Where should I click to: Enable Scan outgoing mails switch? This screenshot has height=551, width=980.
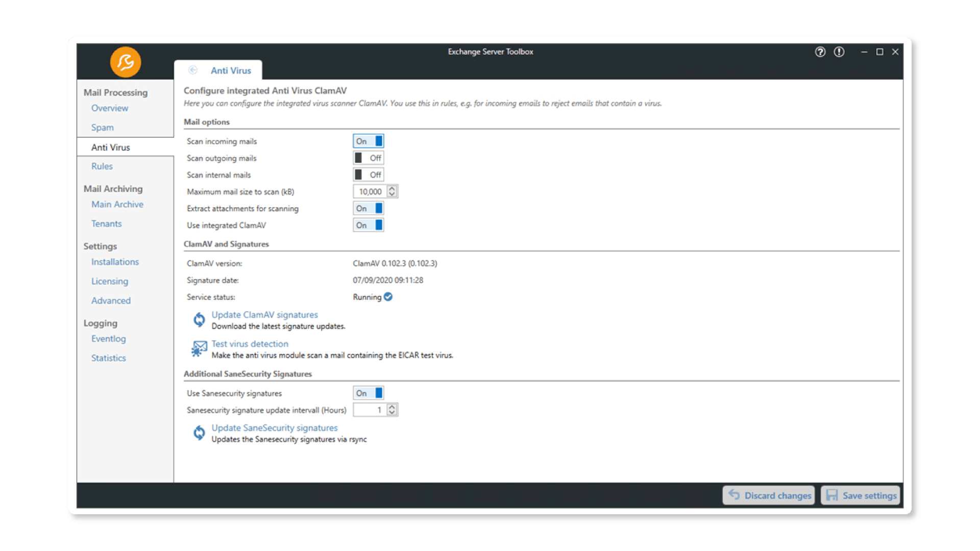click(368, 158)
